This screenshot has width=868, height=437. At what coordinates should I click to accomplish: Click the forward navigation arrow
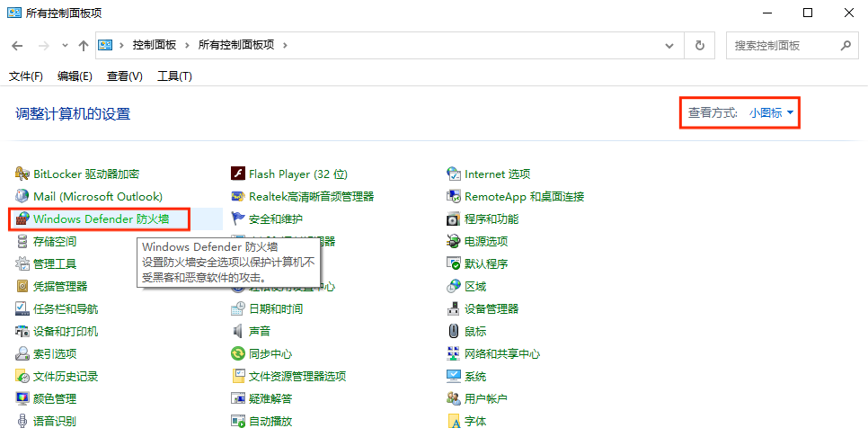[x=44, y=46]
